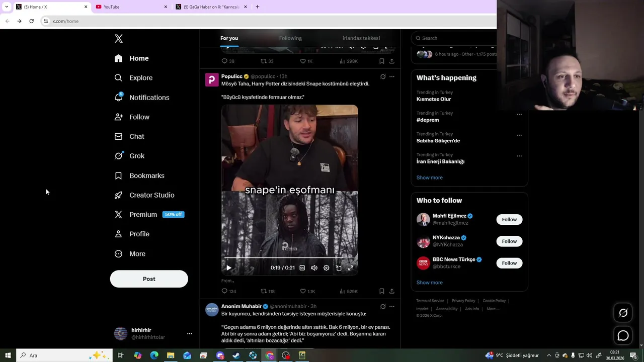This screenshot has height=362, width=644.
Task: Open trending topic #deprem
Action: point(428,120)
